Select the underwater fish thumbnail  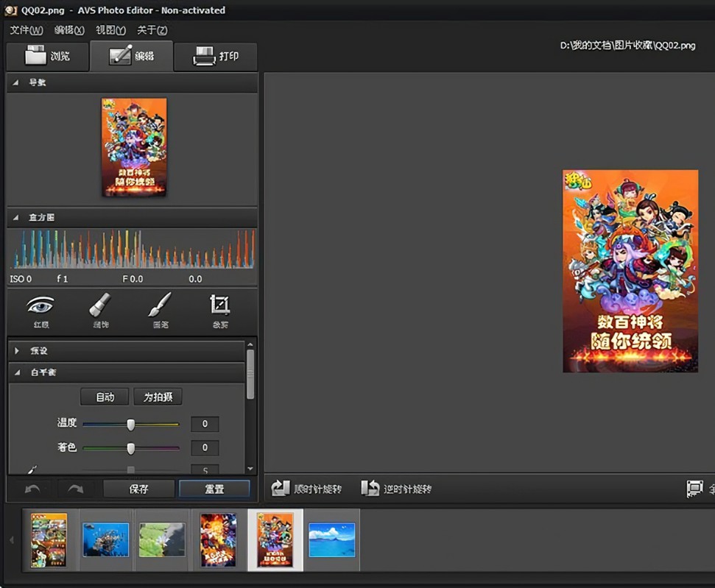(x=106, y=540)
